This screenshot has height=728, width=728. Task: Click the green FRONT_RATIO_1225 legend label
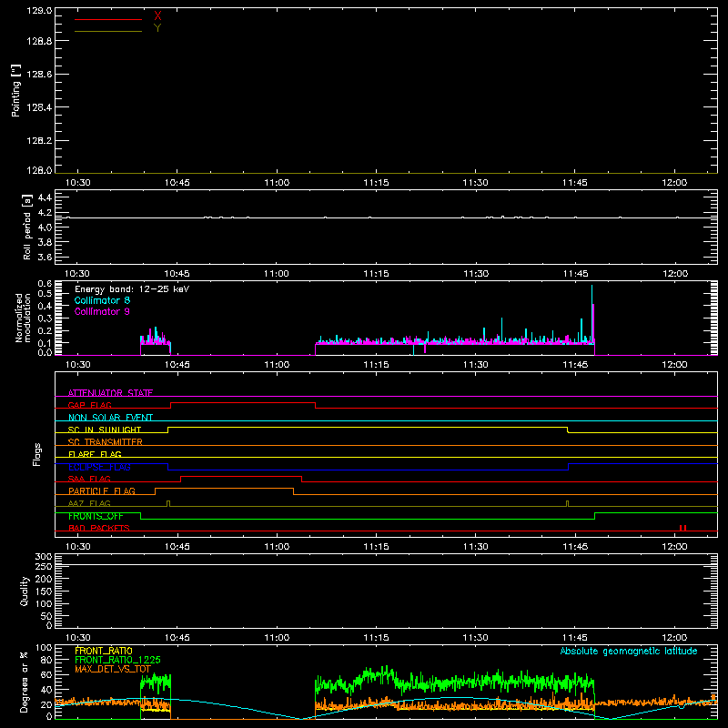(x=117, y=660)
